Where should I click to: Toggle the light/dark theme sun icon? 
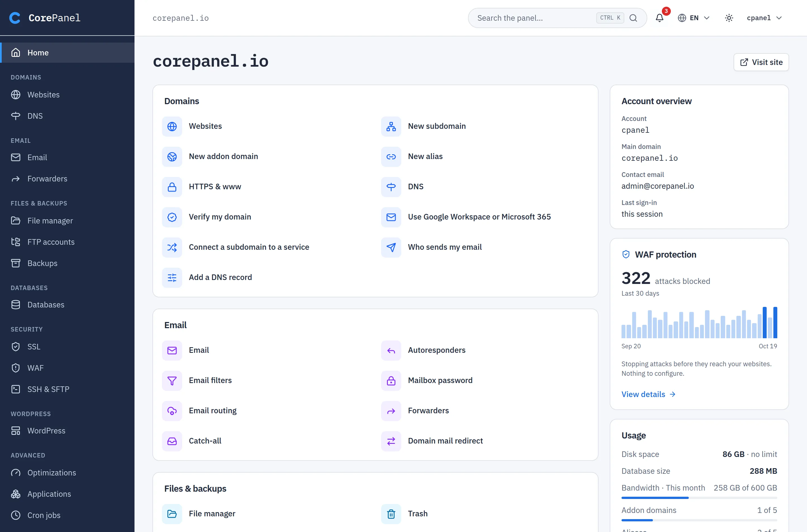coord(729,18)
